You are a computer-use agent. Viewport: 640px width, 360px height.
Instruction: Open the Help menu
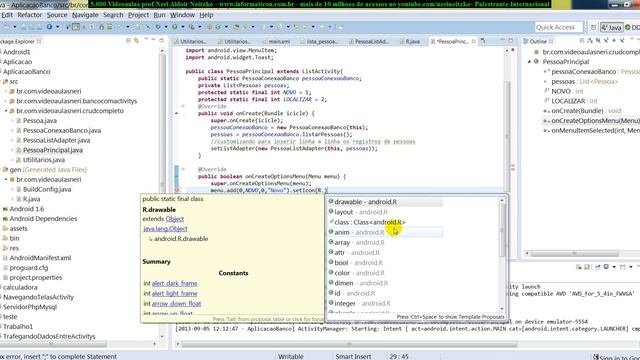pyautogui.click(x=206, y=15)
